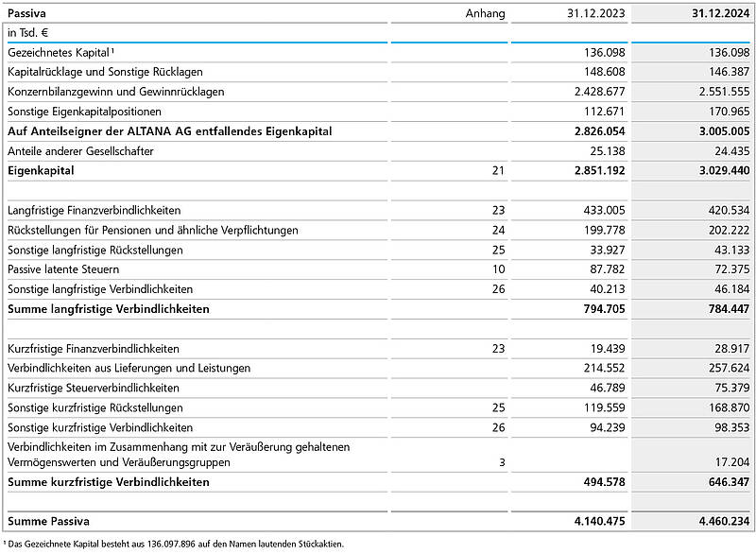Click the Anhang note 21 for Eigenkapital
The width and height of the screenshot is (756, 554).
[498, 171]
